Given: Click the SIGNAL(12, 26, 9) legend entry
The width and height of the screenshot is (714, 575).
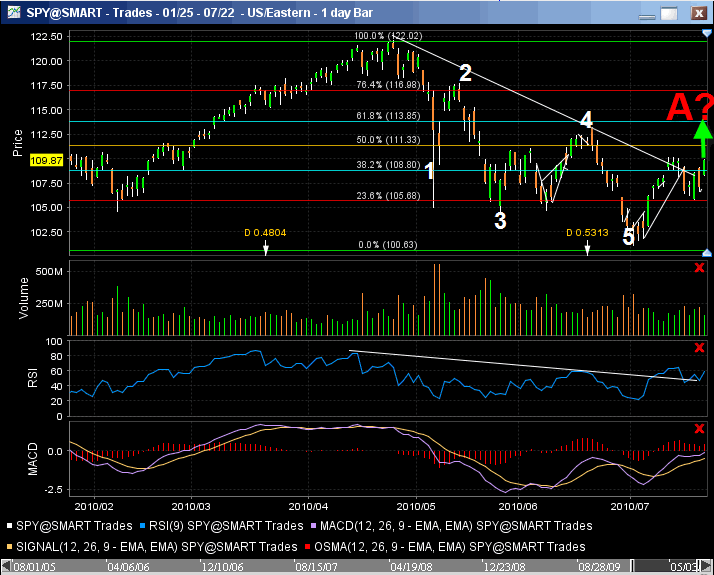Looking at the screenshot, I should [152, 547].
